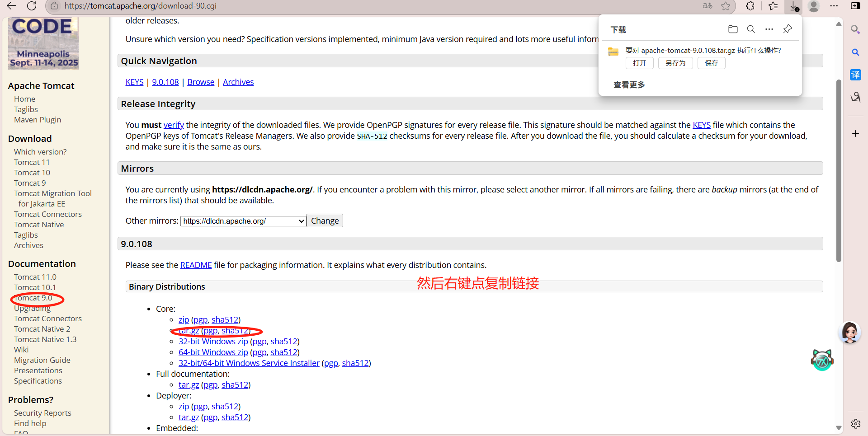Add a sidebar app with plus icon
Viewport: 868px width, 436px height.
pos(855,134)
